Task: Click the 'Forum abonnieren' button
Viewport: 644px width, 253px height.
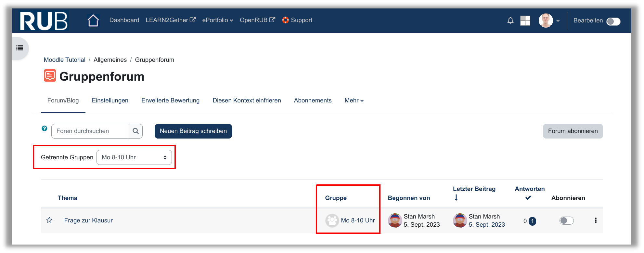Action: [573, 131]
